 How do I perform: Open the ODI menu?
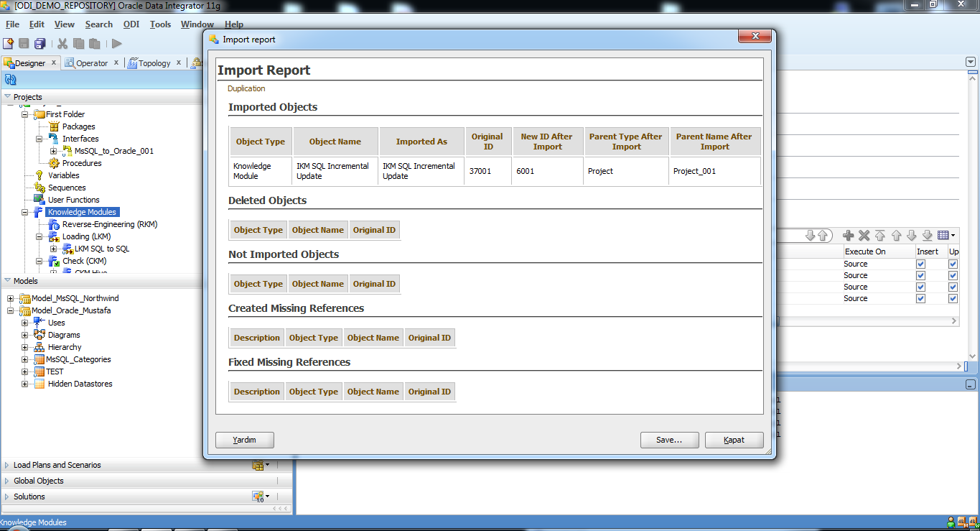(131, 24)
